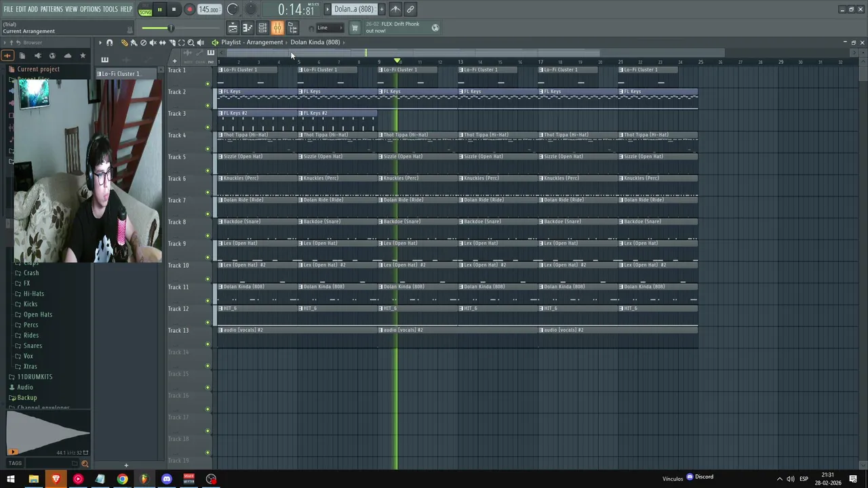Select the Mute tool in playlist
Image resolution: width=868 pixels, height=488 pixels.
(x=153, y=42)
